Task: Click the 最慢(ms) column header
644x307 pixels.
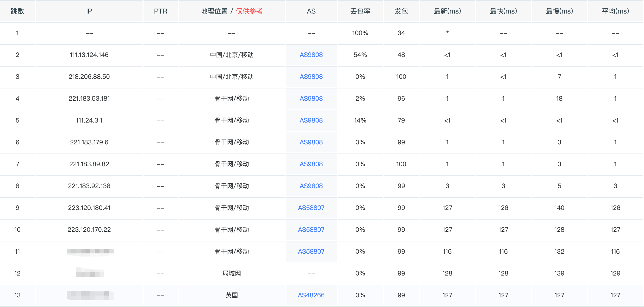Action: (559, 11)
